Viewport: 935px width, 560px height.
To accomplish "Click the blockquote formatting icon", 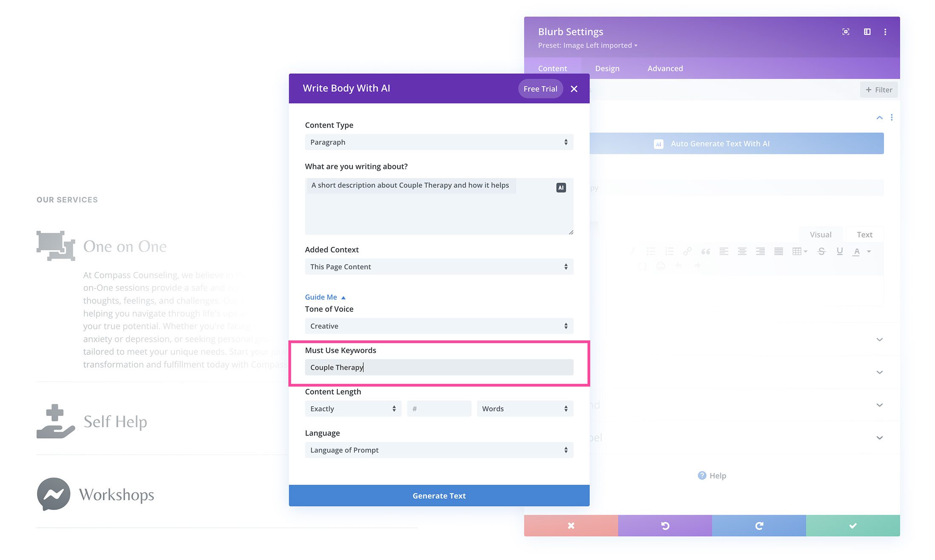I will coord(705,252).
